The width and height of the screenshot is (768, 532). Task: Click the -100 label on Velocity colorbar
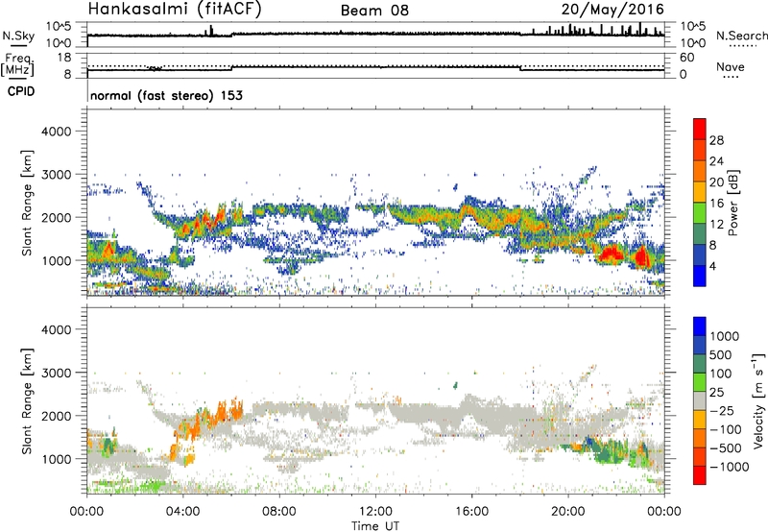(x=726, y=429)
